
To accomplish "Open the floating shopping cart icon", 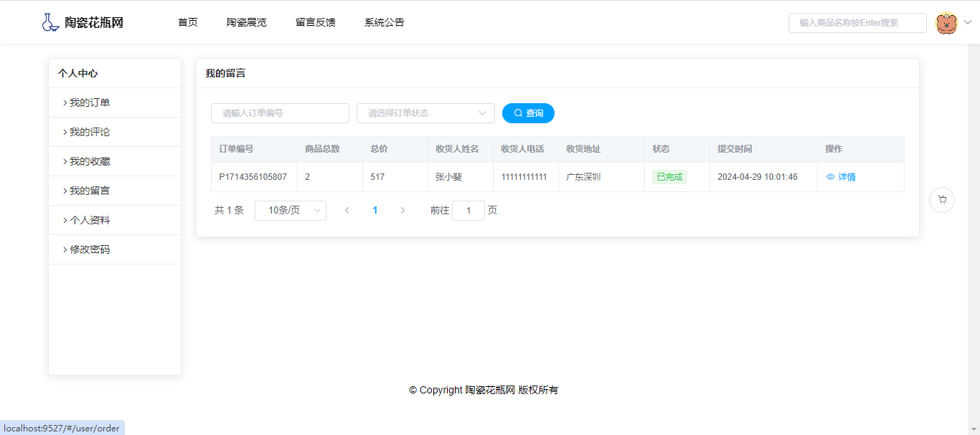I will tap(941, 200).
